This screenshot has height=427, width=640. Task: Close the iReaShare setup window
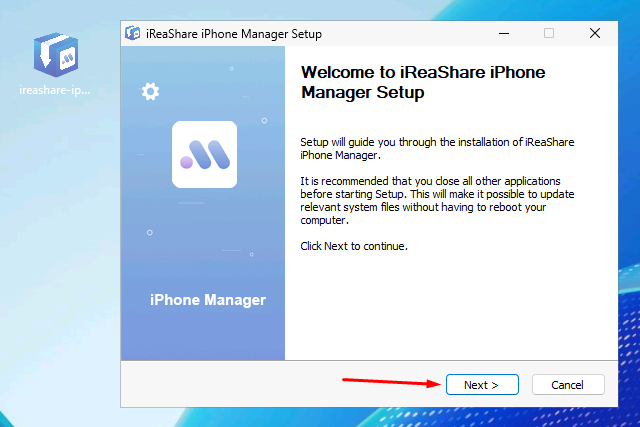(595, 33)
